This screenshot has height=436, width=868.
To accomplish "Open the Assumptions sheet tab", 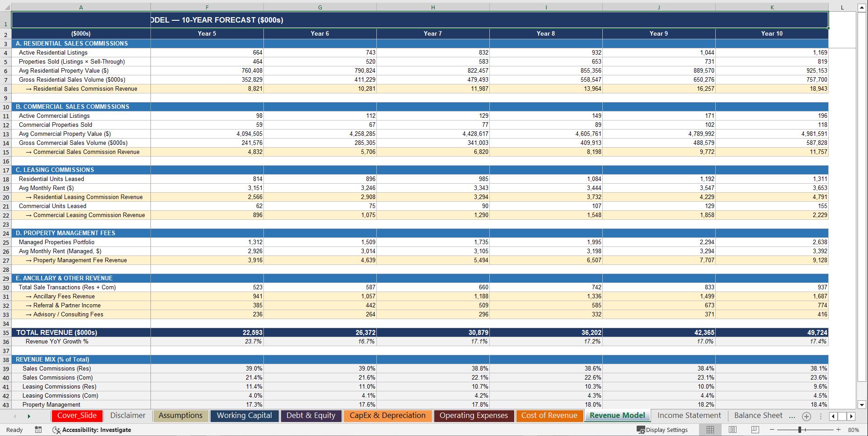I will coord(180,415).
